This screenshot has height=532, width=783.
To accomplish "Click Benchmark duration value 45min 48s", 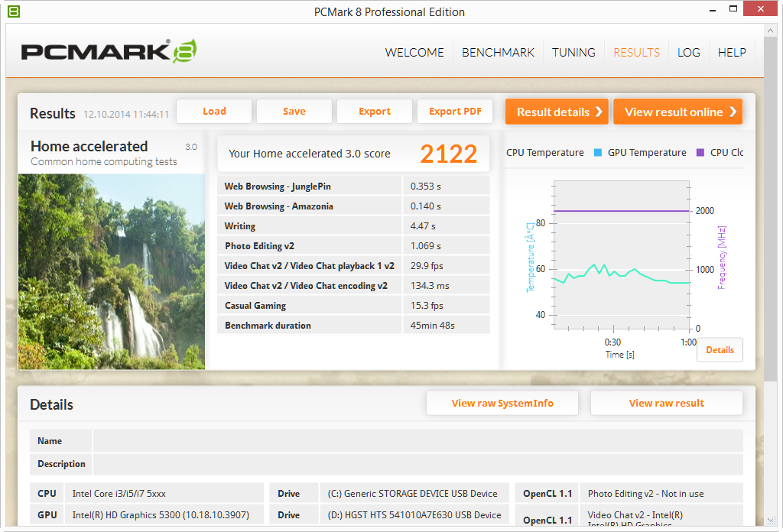I will (x=433, y=326).
